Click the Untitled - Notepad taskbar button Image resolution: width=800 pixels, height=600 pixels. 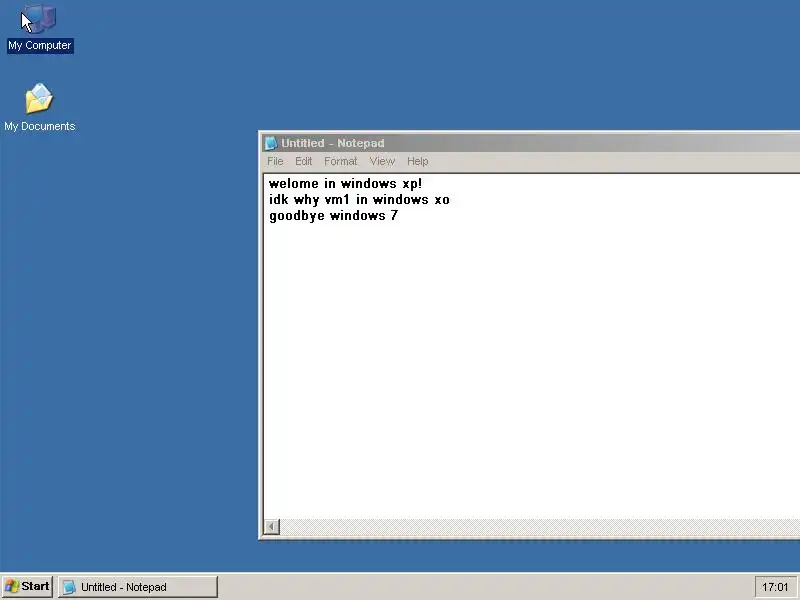pos(137,587)
